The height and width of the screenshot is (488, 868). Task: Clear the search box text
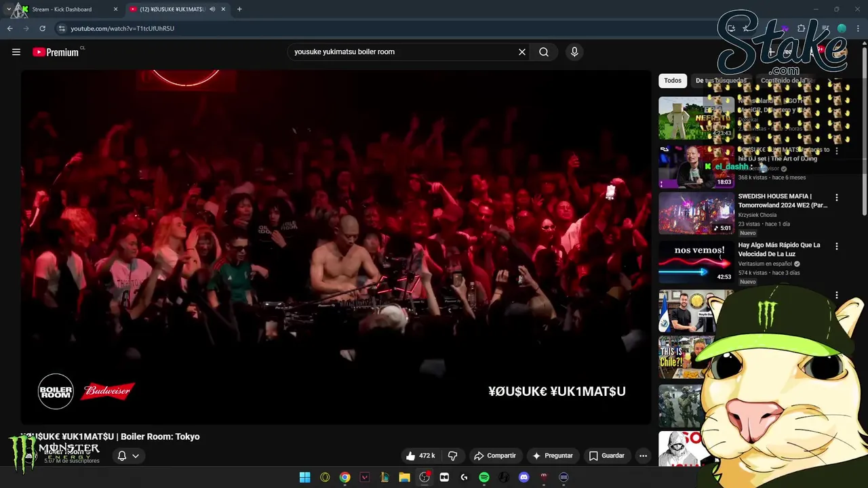[x=522, y=52]
